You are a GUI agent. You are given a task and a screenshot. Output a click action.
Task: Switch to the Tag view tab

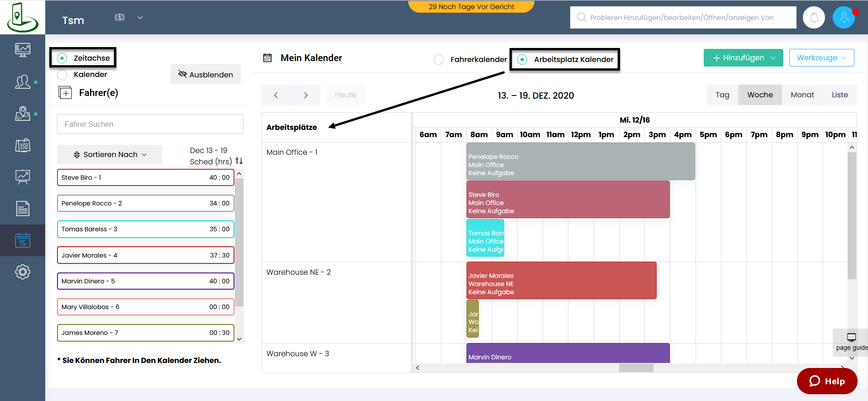[x=722, y=95]
